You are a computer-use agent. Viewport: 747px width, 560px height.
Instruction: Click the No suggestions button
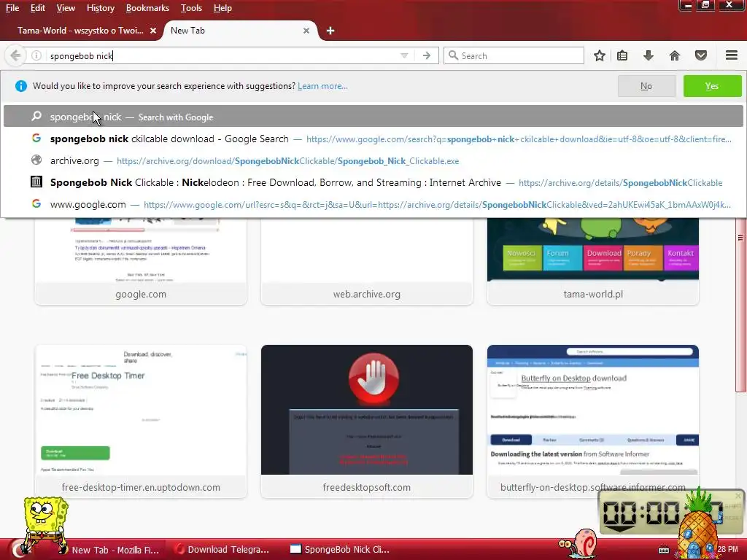pyautogui.click(x=646, y=86)
